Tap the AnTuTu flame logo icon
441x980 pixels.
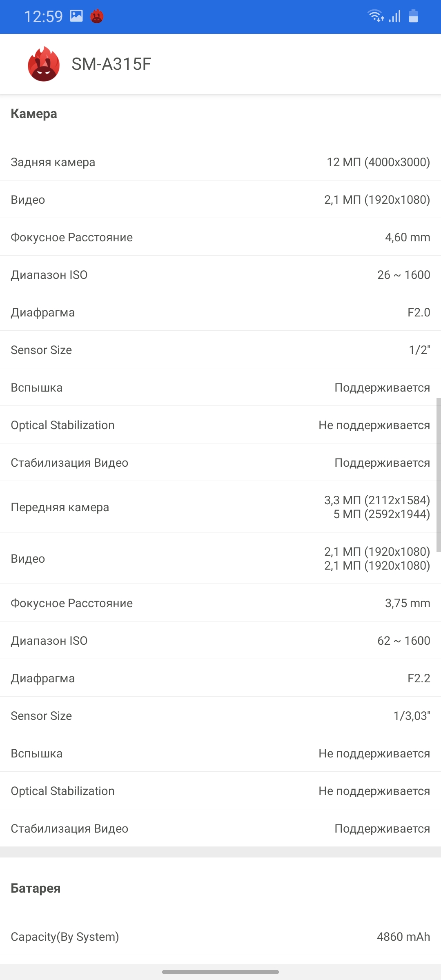(x=44, y=64)
